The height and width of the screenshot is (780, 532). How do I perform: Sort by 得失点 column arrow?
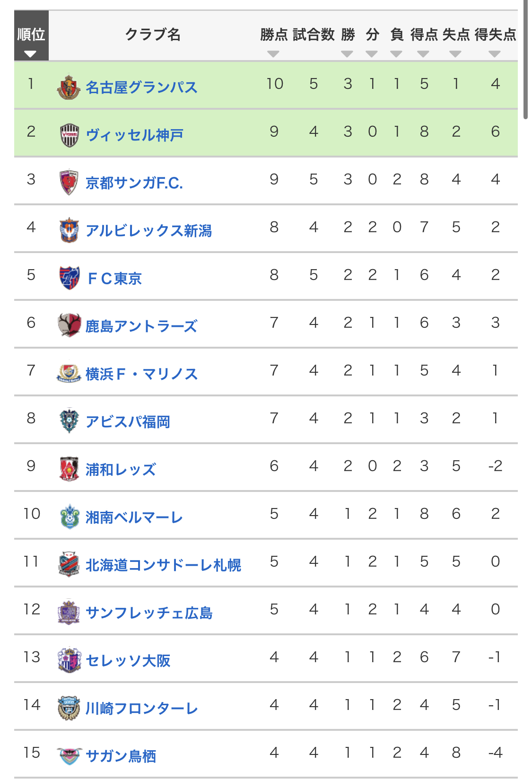pos(495,54)
